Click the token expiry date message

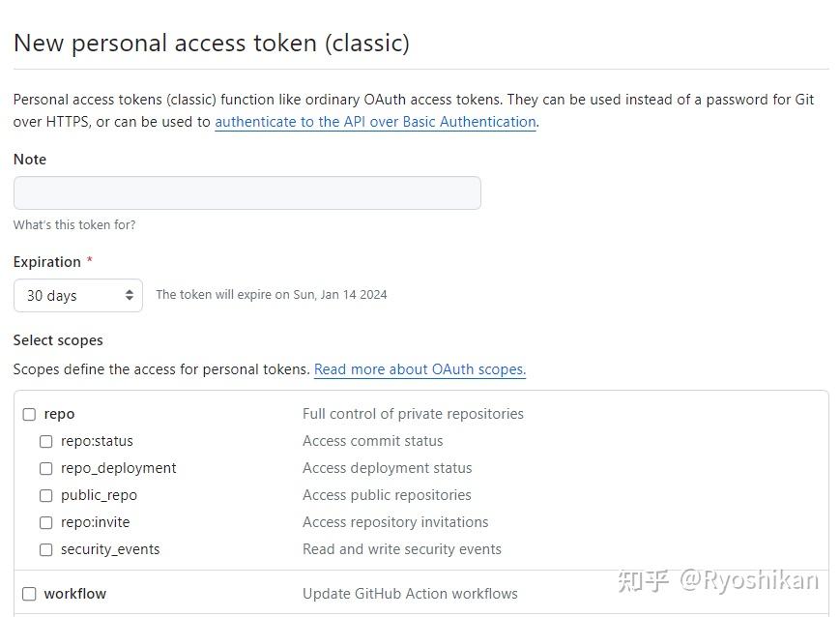[271, 294]
